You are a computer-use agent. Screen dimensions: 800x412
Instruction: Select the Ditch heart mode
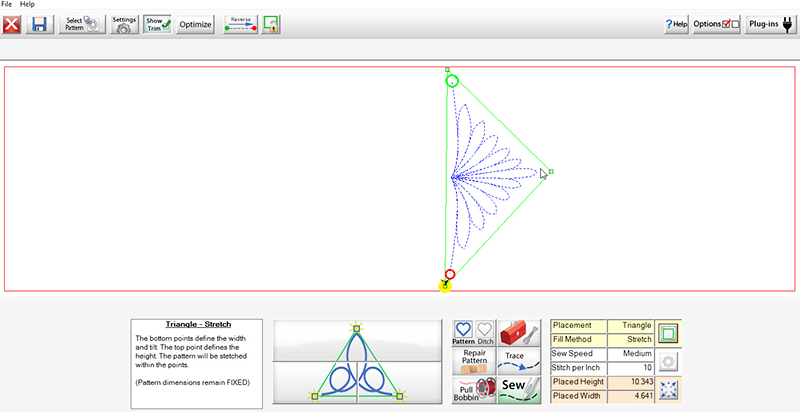(x=484, y=333)
